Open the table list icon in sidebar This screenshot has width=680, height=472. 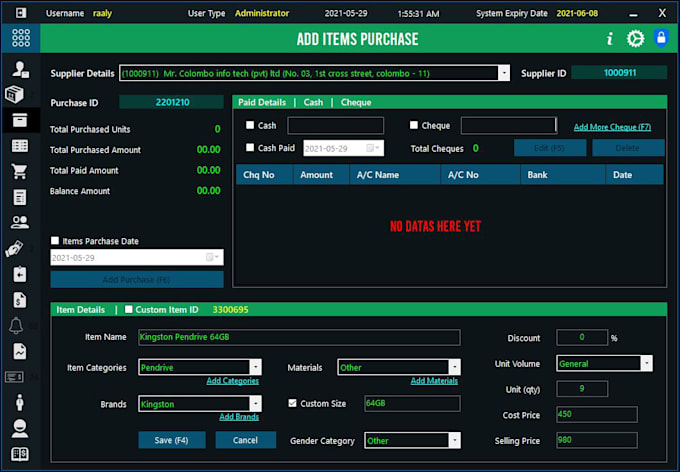pos(20,146)
